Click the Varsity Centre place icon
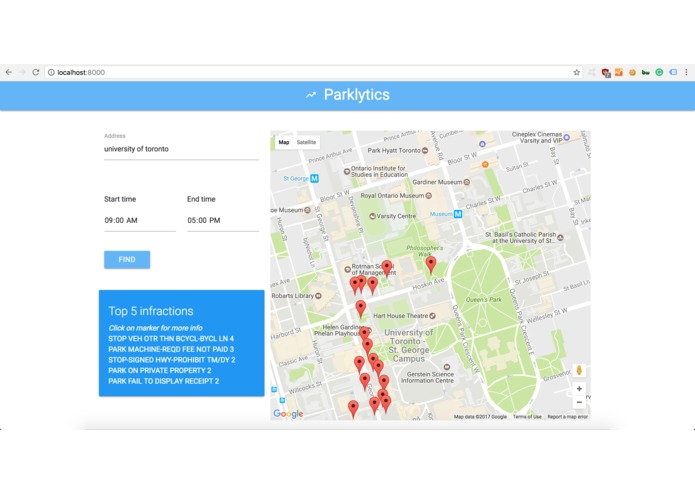695x494 pixels. tap(373, 216)
